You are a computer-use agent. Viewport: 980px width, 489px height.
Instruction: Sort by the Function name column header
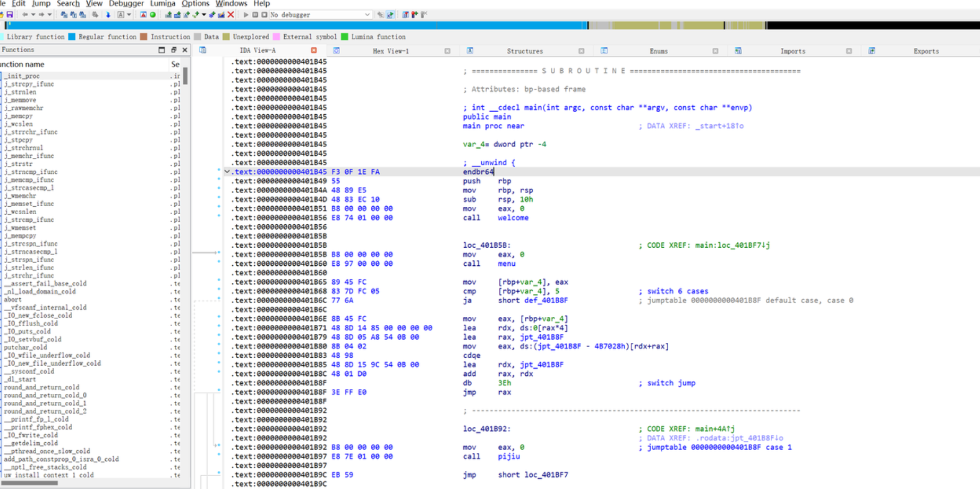coord(23,64)
